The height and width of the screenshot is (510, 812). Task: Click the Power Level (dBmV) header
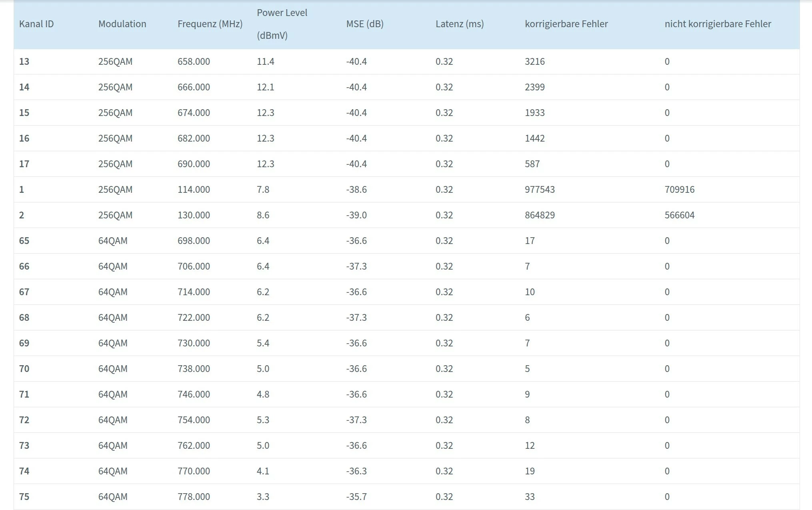(282, 24)
